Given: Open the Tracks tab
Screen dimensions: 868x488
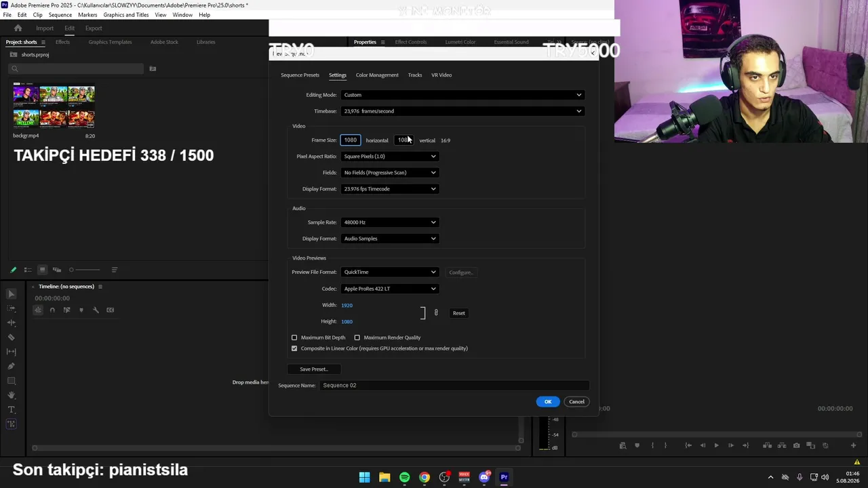Looking at the screenshot, I should 415,75.
